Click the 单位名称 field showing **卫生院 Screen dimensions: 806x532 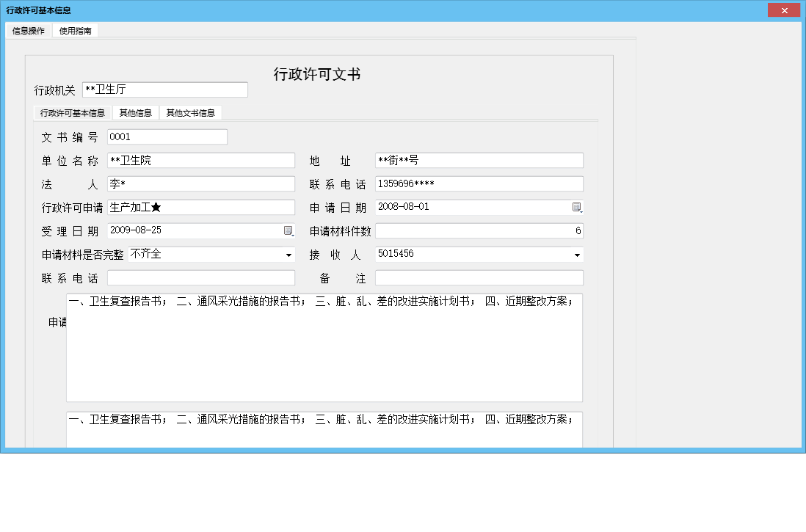coord(201,160)
